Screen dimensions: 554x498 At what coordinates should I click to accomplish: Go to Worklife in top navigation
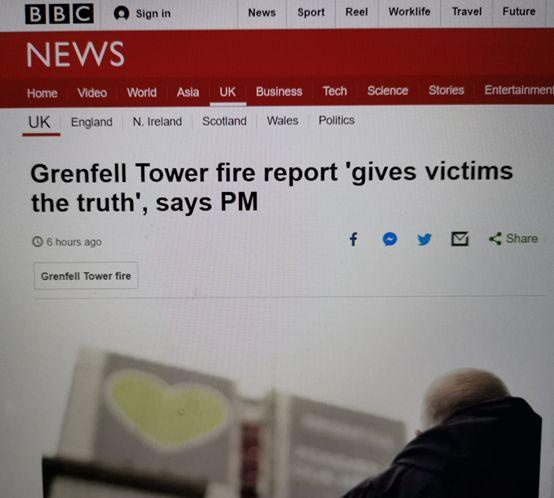(x=409, y=12)
